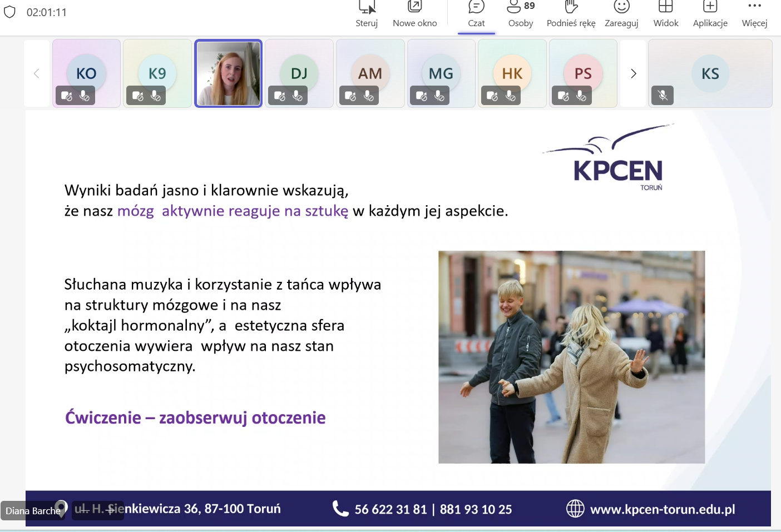Click DJ's camera-off icon
The image size is (781, 532).
pos(279,96)
